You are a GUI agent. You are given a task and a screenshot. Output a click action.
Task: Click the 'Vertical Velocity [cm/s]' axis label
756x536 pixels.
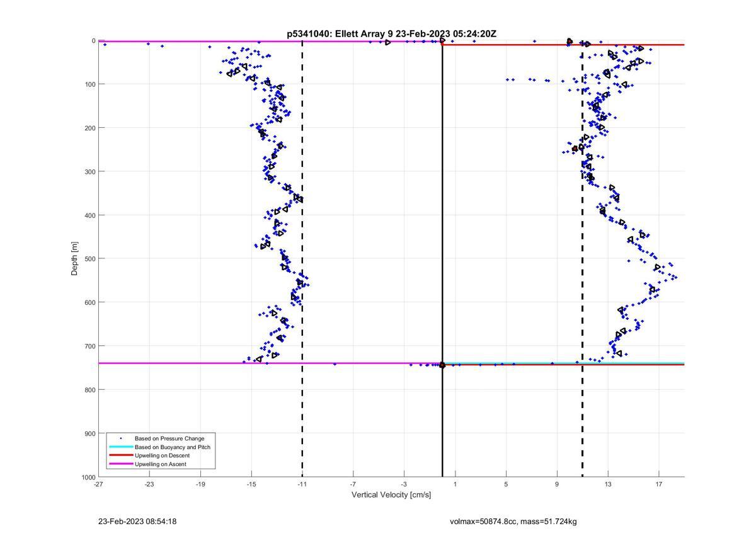click(x=391, y=495)
